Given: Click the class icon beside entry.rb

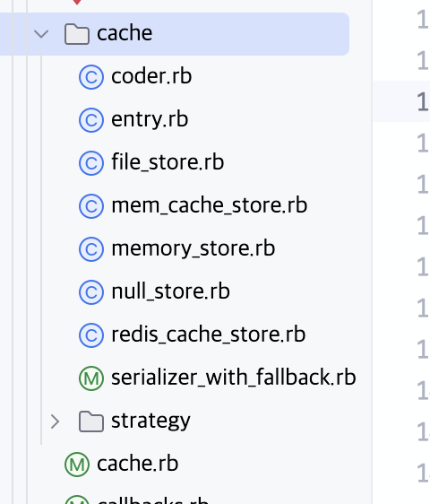Looking at the screenshot, I should [x=91, y=120].
